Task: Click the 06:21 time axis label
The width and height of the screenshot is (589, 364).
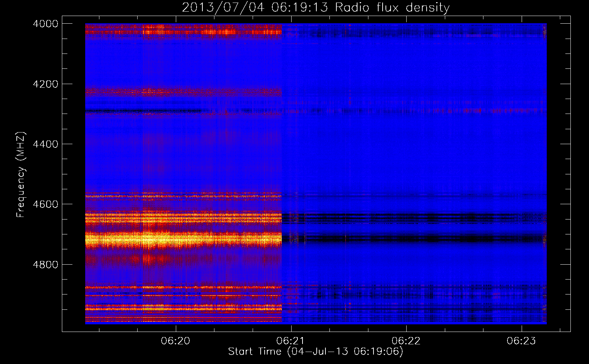Action: 291,341
